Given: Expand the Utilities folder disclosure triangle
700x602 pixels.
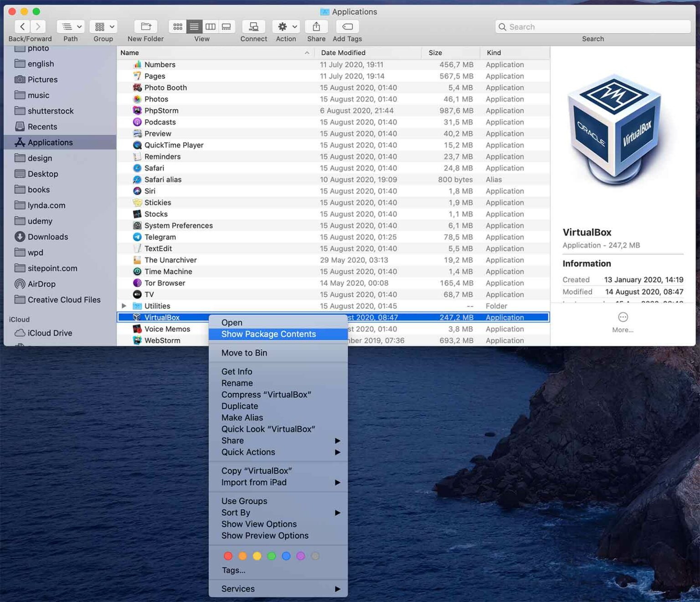Looking at the screenshot, I should (124, 306).
